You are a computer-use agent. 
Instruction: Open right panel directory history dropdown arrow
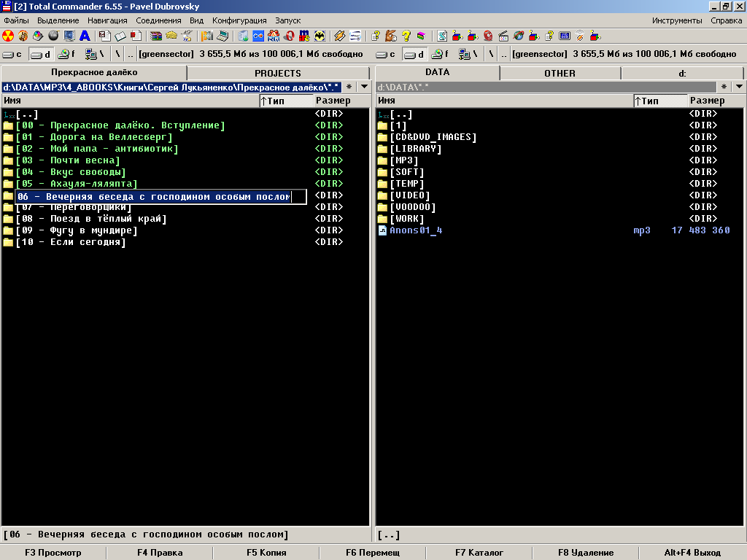point(739,87)
